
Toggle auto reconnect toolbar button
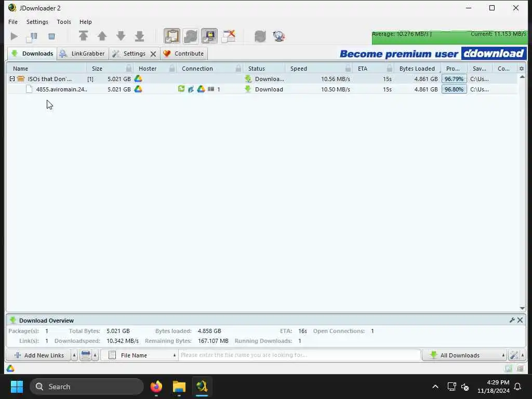(x=191, y=36)
